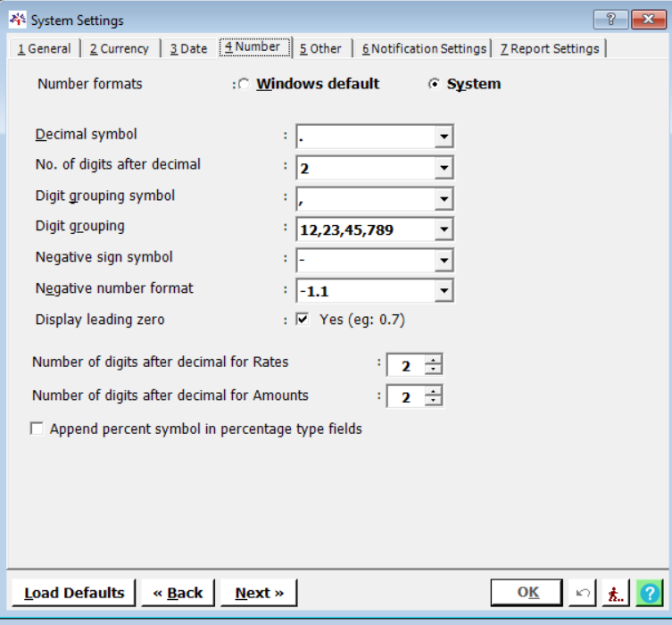Open help with the blue question-mark icon
This screenshot has width=672, height=625.
click(x=649, y=593)
